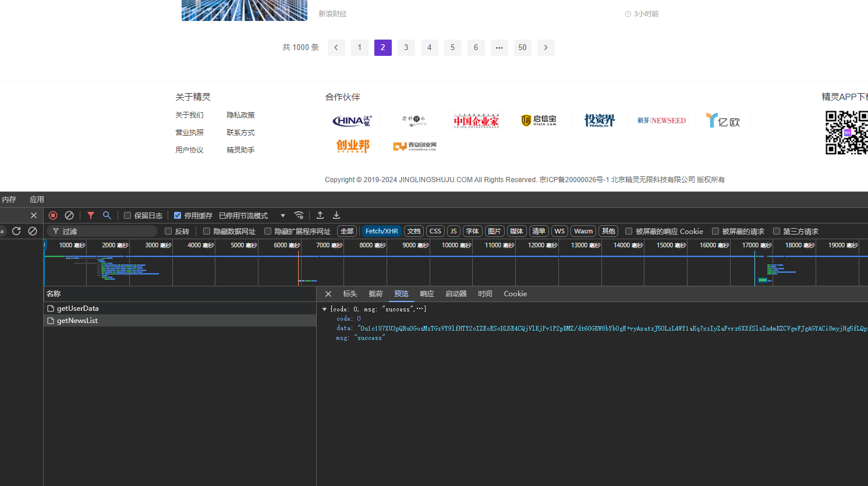Open 隐私政策 footer link
Screen dimensions: 868x486
click(x=241, y=115)
